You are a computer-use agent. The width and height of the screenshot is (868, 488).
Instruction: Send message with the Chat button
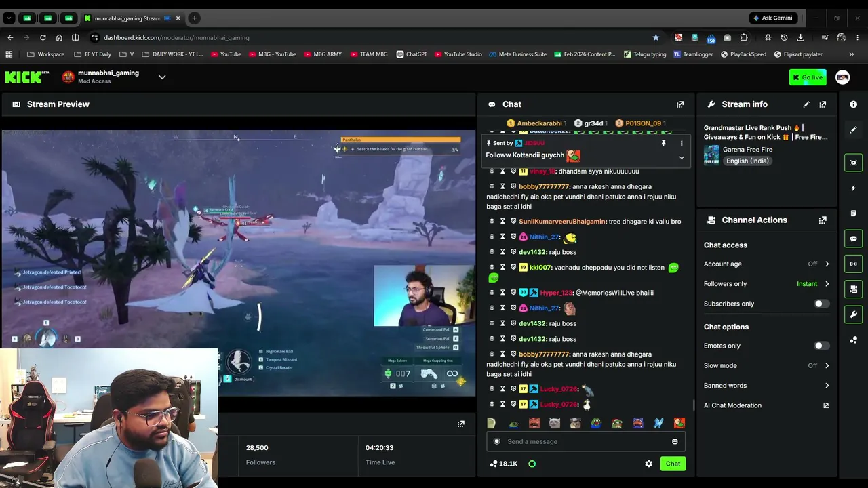click(673, 464)
